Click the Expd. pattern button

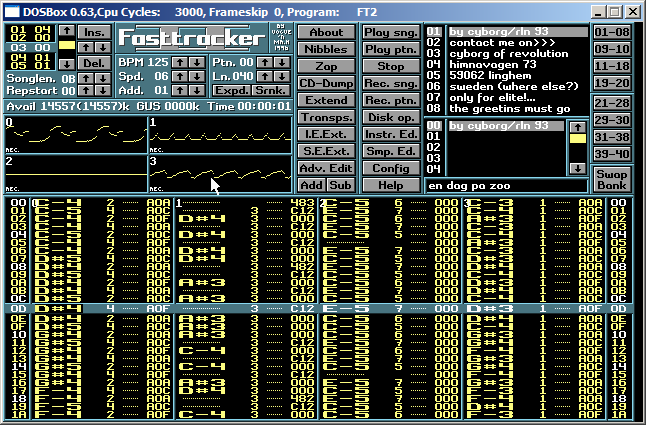tap(232, 90)
